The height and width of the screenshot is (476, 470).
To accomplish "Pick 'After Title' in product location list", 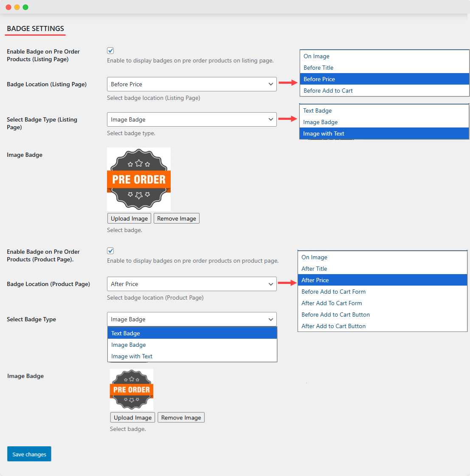I will 314,269.
